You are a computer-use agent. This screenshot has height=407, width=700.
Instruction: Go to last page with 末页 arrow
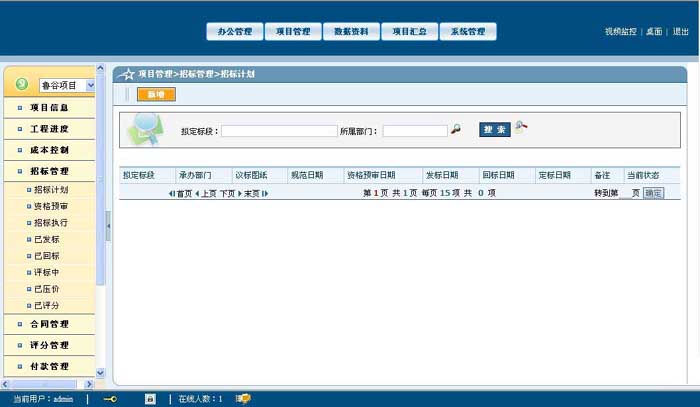point(256,193)
